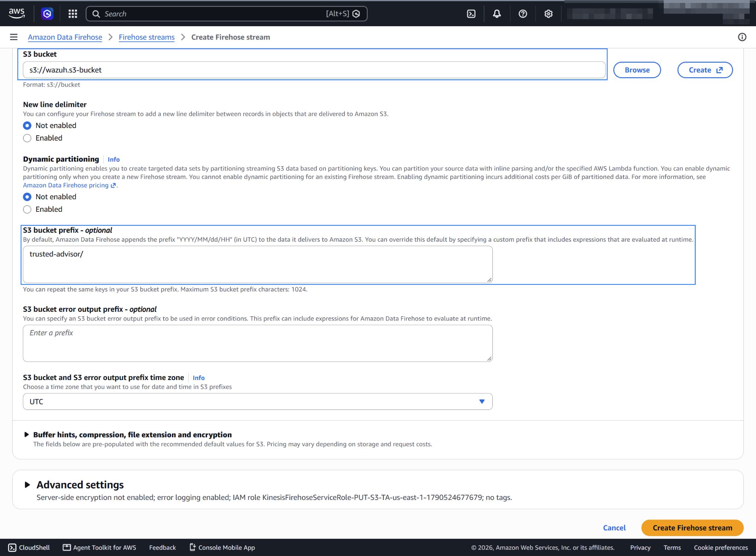
Task: Open CloudShell from the footer
Action: coord(29,548)
